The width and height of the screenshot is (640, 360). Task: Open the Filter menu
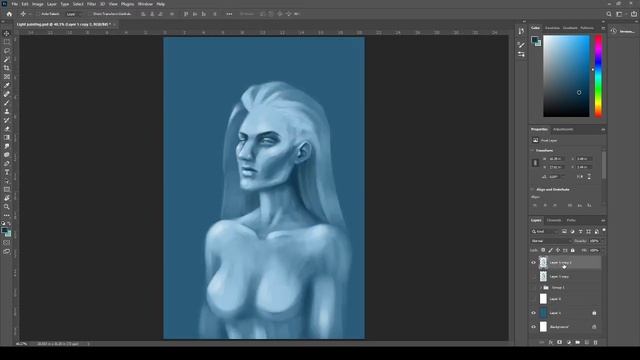[91, 4]
